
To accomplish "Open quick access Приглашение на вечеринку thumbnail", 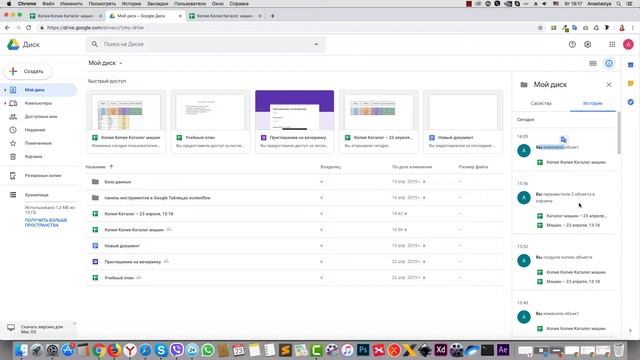I will 294,122.
